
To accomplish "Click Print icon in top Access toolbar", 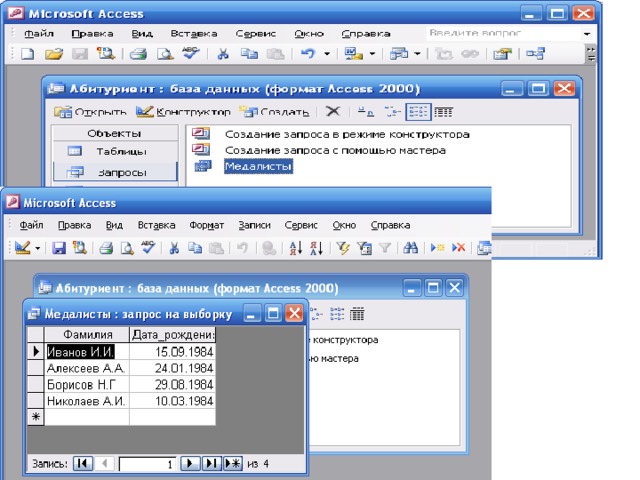I will 138,53.
